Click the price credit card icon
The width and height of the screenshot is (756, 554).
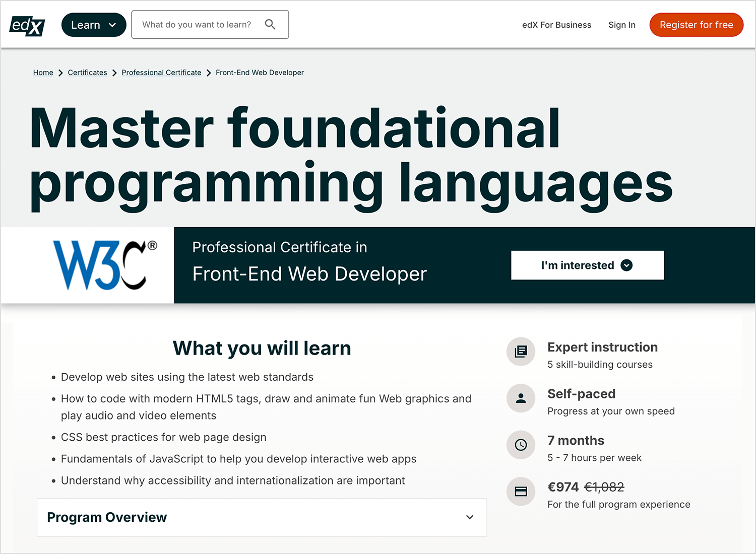(521, 492)
